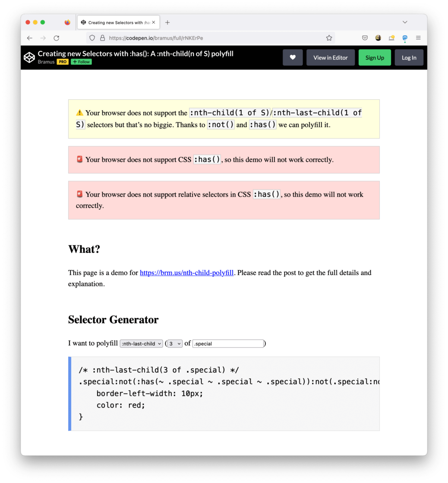Open the Save to Pocket icon
Viewport: 448px width, 483px height.
pos(365,38)
